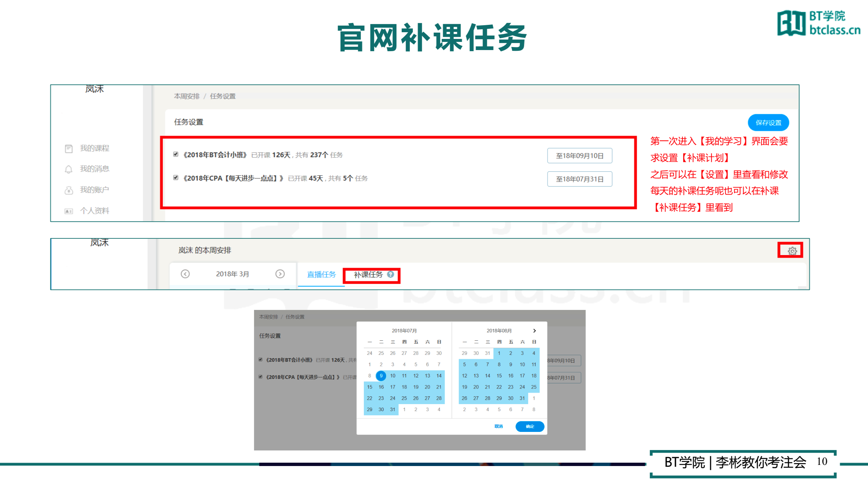Screen dimensions: 868x479
Task: Click the partially hidden 8年09月10日 date field
Action: point(564,360)
